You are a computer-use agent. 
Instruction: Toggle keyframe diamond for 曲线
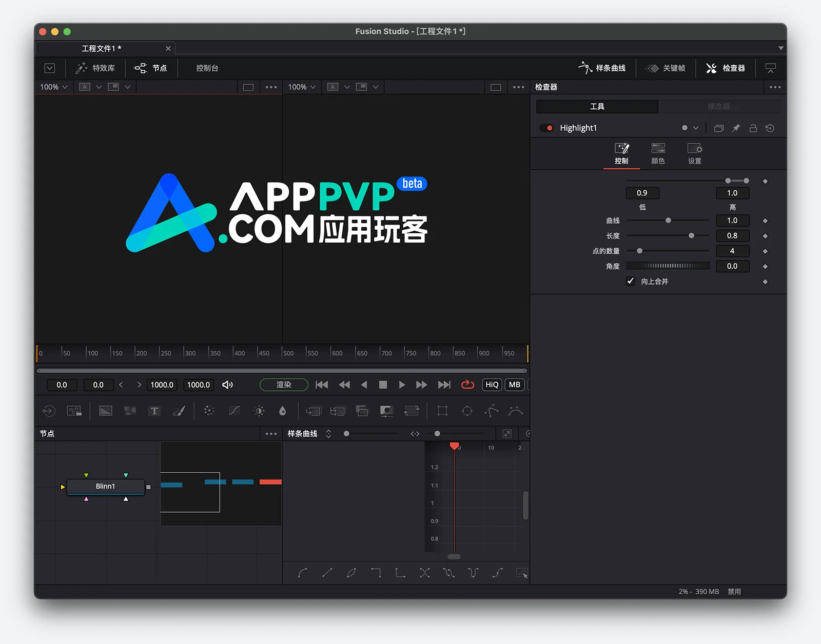pyautogui.click(x=765, y=221)
